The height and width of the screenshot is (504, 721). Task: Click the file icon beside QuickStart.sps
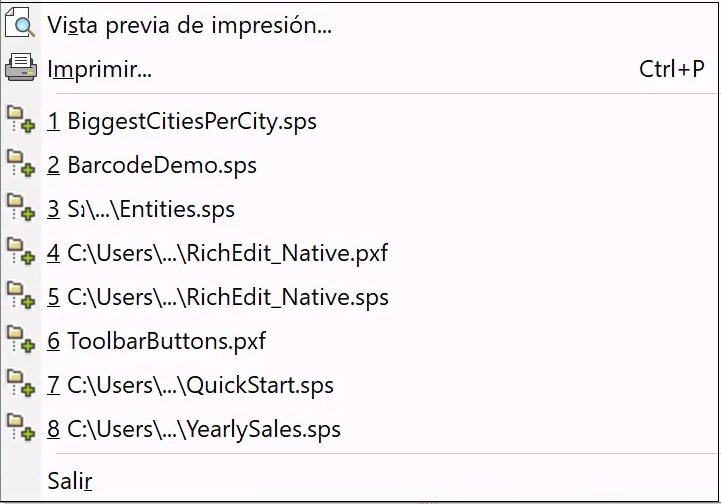tap(21, 385)
